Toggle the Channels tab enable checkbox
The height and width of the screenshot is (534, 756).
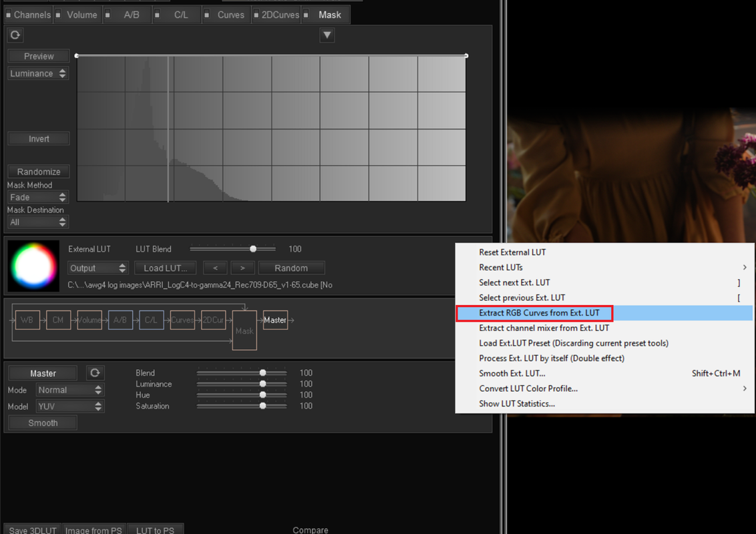pyautogui.click(x=8, y=15)
